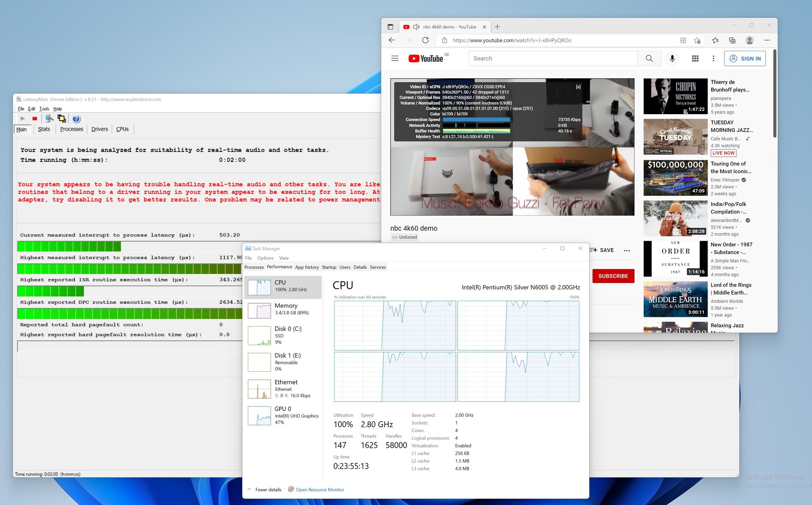This screenshot has width=812, height=505.
Task: Open Edge favorites star-list icon
Action: point(715,40)
